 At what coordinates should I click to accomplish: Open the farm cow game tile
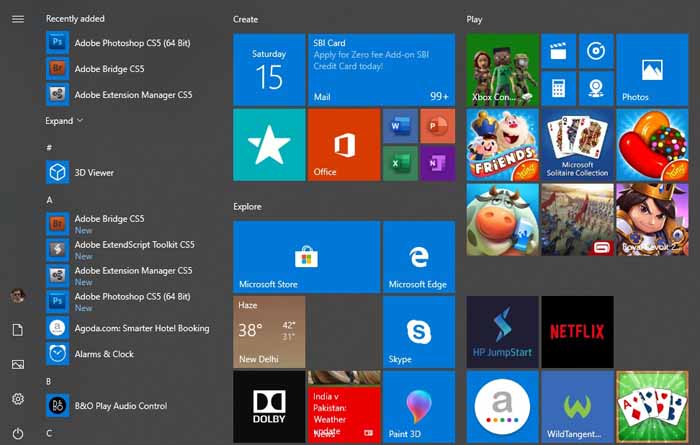pyautogui.click(x=503, y=220)
